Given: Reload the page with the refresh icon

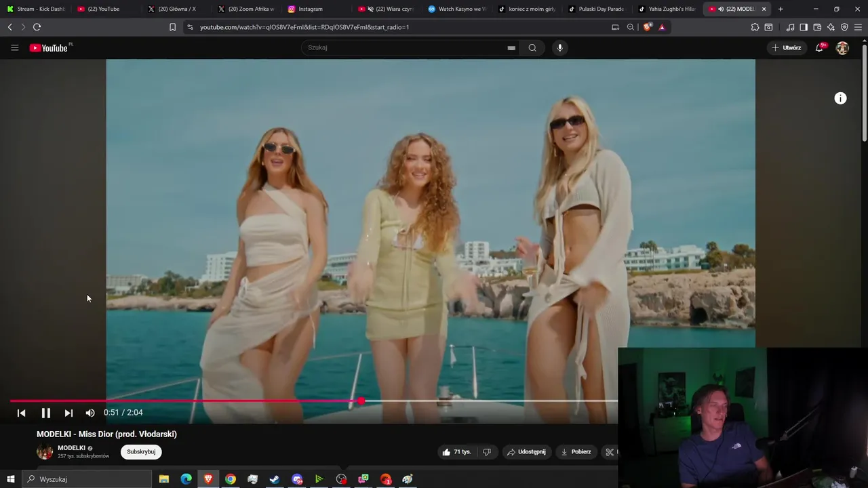Looking at the screenshot, I should pos(37,27).
